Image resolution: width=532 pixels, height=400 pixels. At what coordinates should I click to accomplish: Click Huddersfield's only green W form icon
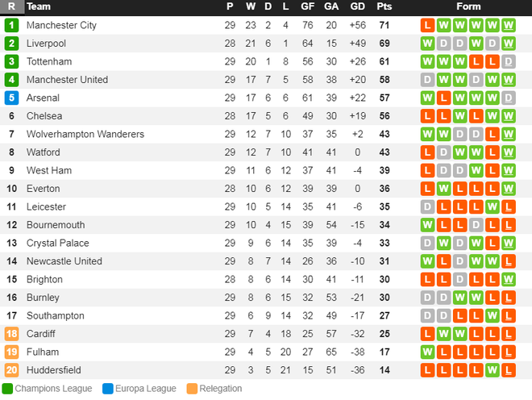tap(492, 370)
